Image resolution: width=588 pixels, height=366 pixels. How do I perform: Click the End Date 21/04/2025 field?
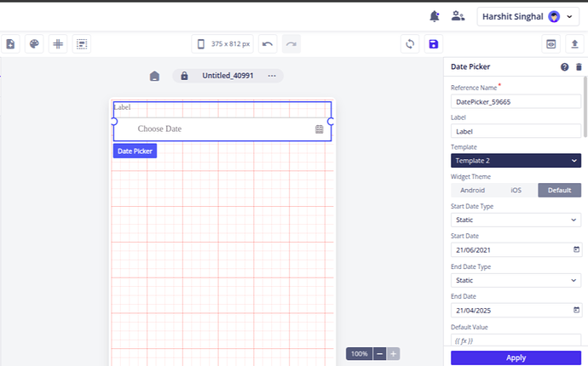(x=516, y=310)
